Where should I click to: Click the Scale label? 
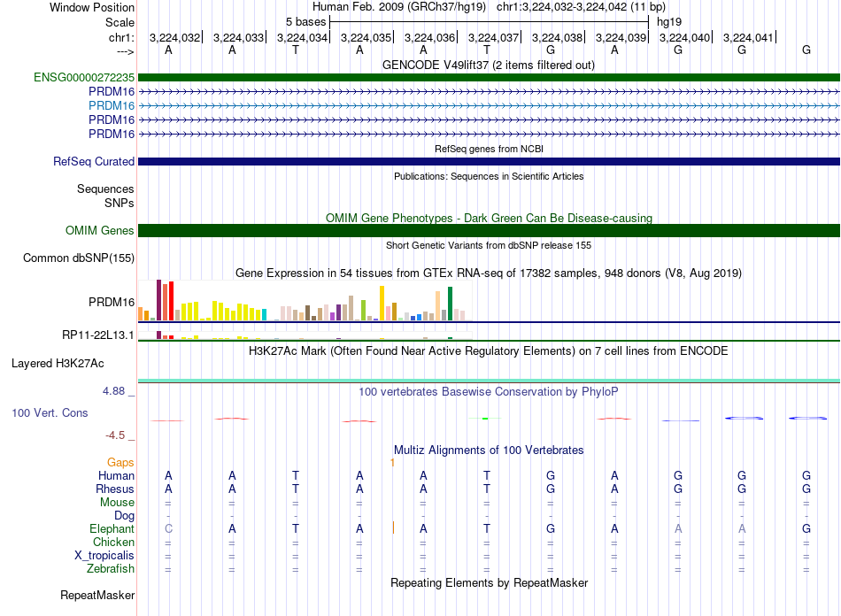(x=120, y=22)
